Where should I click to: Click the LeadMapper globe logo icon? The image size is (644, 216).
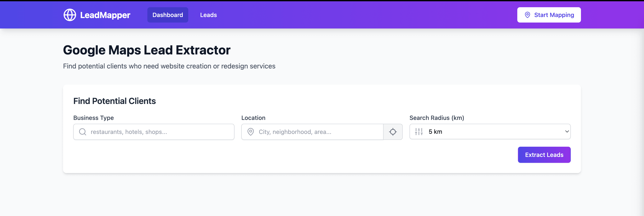pyautogui.click(x=70, y=15)
